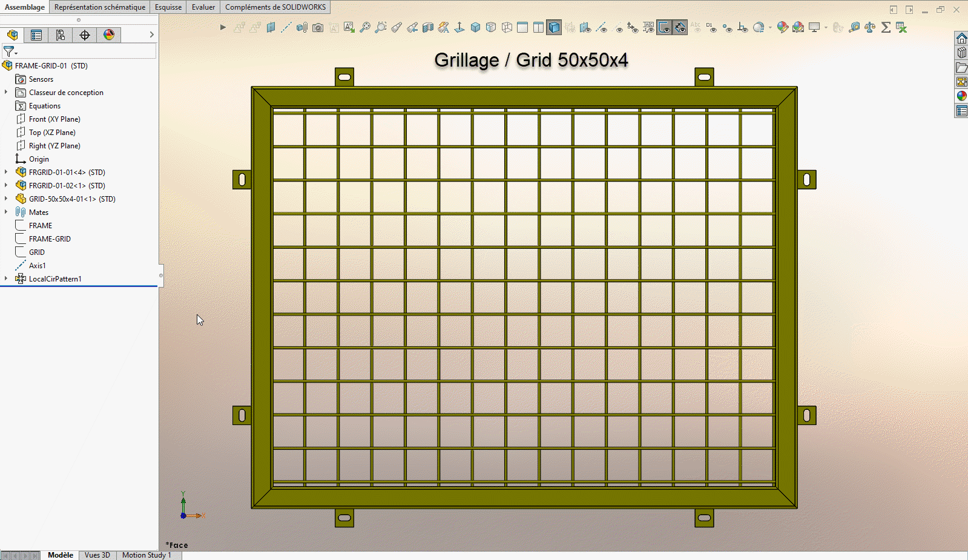This screenshot has width=968, height=560.
Task: Take a snapshot with the camera icon
Action: coord(318,27)
